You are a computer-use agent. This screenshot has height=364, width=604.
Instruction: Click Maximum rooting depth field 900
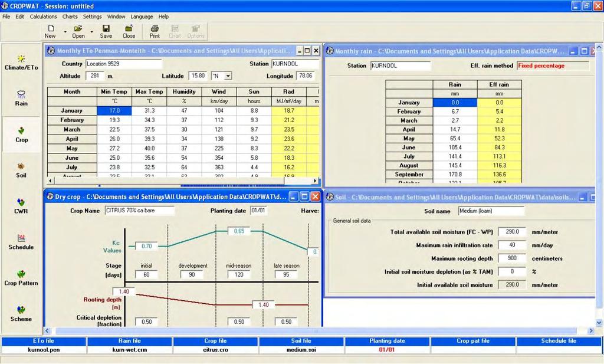[512, 258]
